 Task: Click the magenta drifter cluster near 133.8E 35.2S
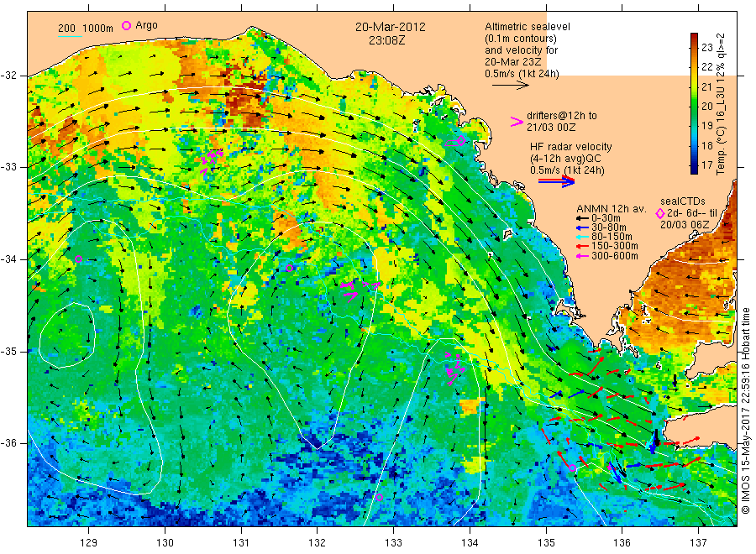[454, 368]
